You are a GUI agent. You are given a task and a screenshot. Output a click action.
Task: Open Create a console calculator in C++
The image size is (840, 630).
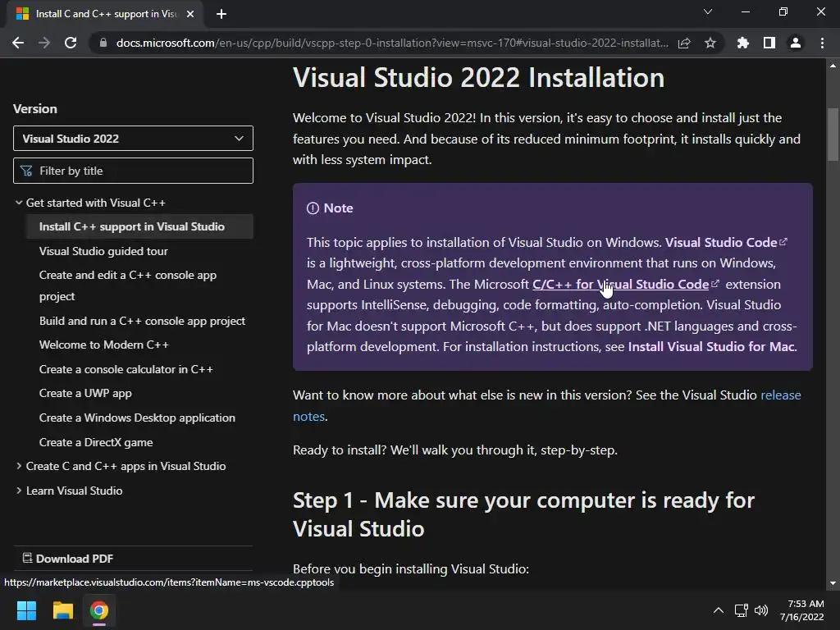pos(126,369)
